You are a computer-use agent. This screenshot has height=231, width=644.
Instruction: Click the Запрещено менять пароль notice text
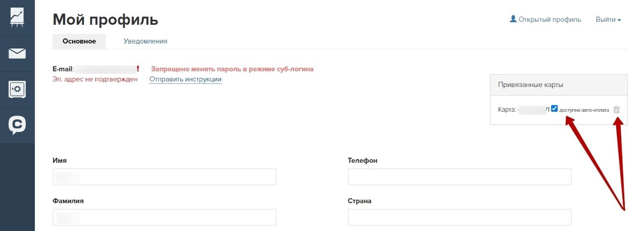point(232,69)
